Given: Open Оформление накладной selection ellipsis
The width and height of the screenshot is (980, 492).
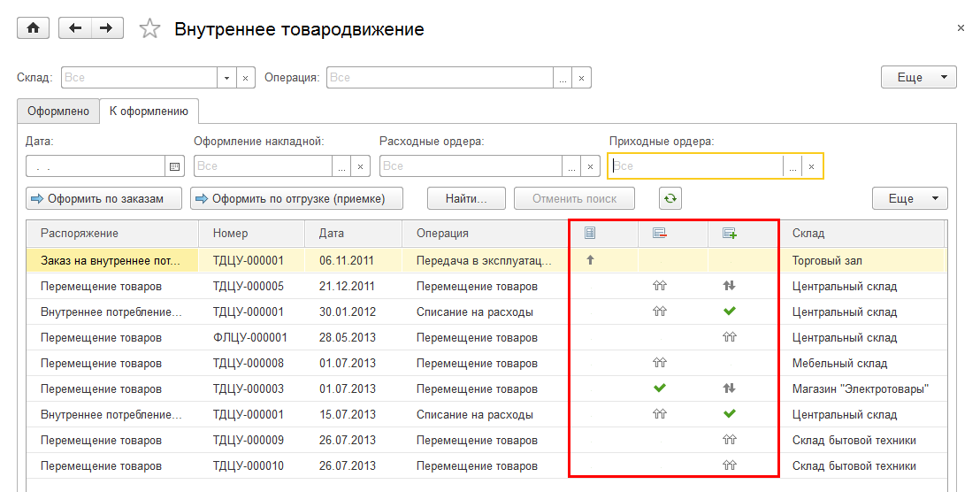Looking at the screenshot, I should coord(341,166).
